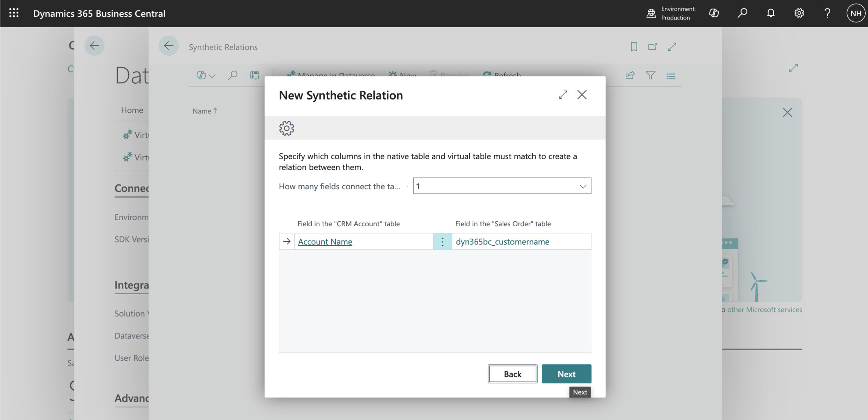This screenshot has width=868, height=420.
Task: Open the notifications bell
Action: (771, 13)
